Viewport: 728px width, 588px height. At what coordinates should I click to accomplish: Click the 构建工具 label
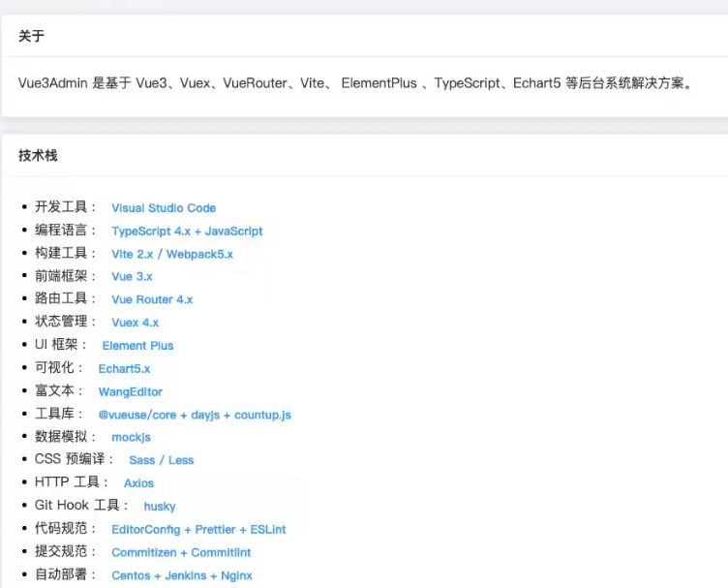65,253
